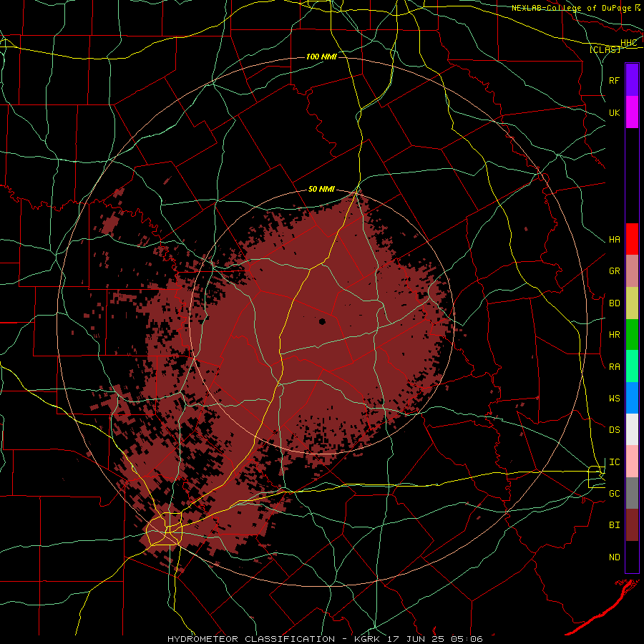Click the BD legend label
Viewport: 644px width, 644px height.
click(614, 303)
